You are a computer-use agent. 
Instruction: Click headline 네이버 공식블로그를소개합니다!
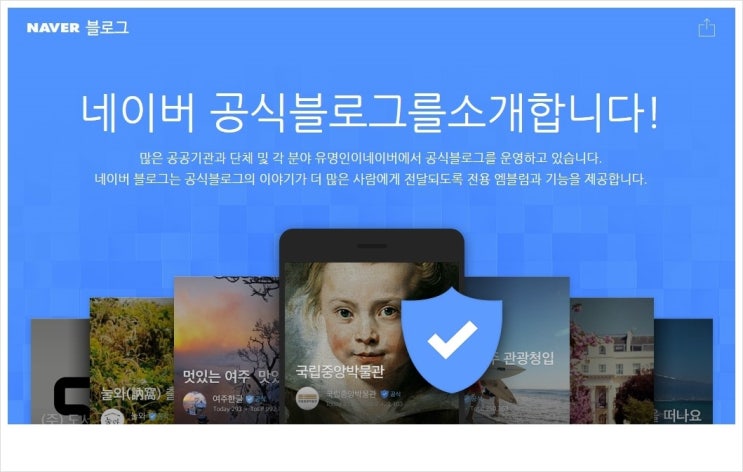(x=370, y=113)
